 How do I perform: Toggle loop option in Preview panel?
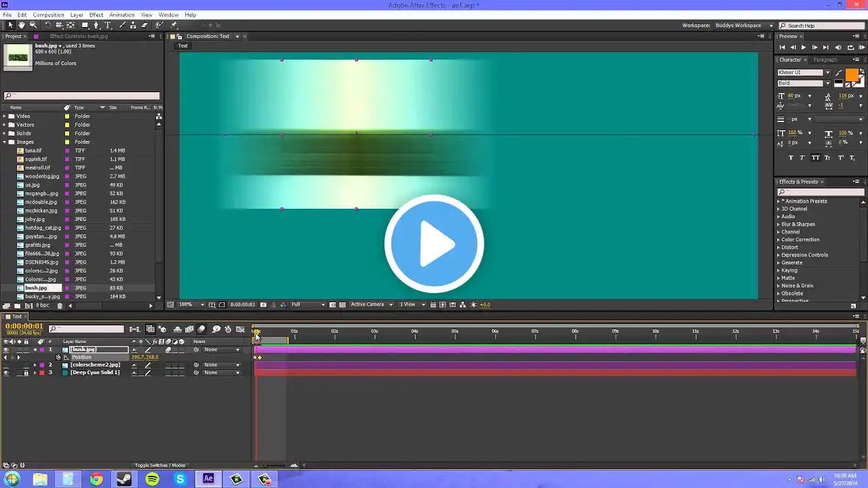point(850,47)
